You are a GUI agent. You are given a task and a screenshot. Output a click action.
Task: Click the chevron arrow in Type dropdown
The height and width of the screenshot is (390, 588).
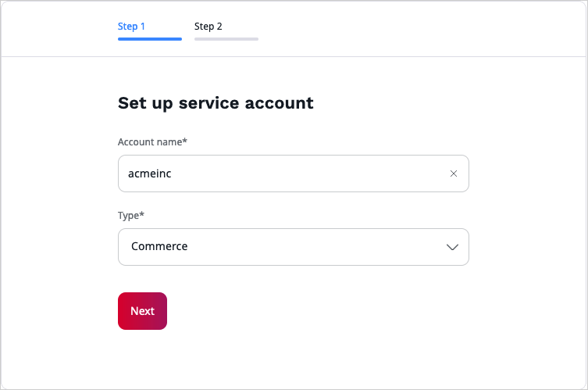coord(452,247)
